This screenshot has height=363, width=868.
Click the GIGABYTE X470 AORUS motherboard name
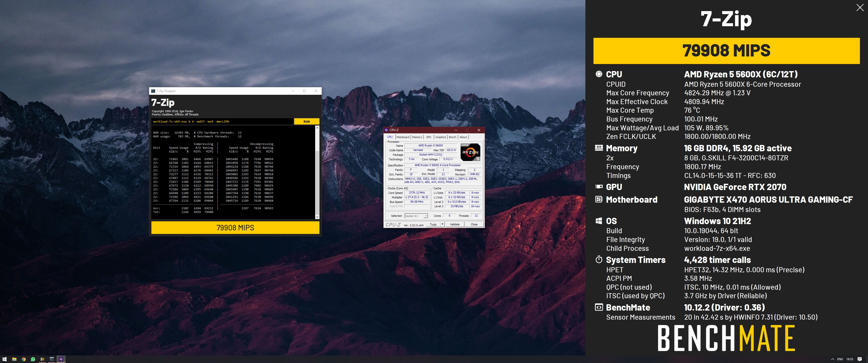(768, 200)
